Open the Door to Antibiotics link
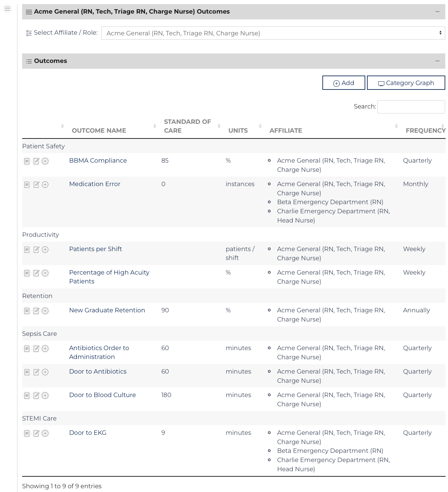This screenshot has width=448, height=492. tap(98, 372)
